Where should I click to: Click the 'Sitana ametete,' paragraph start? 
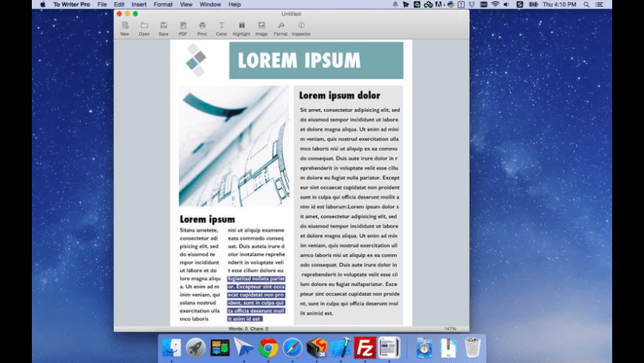pos(199,230)
